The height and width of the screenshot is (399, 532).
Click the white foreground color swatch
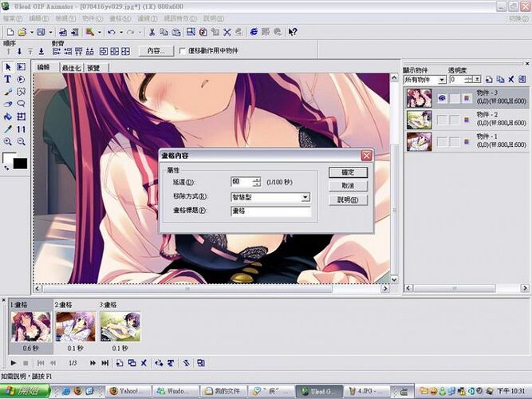[x=9, y=158]
